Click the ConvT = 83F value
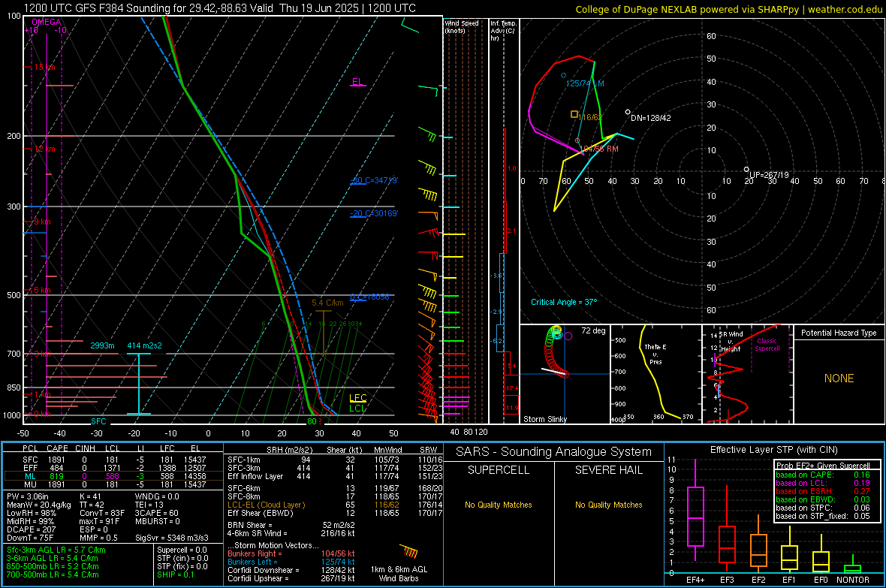886x588 pixels. [x=102, y=513]
